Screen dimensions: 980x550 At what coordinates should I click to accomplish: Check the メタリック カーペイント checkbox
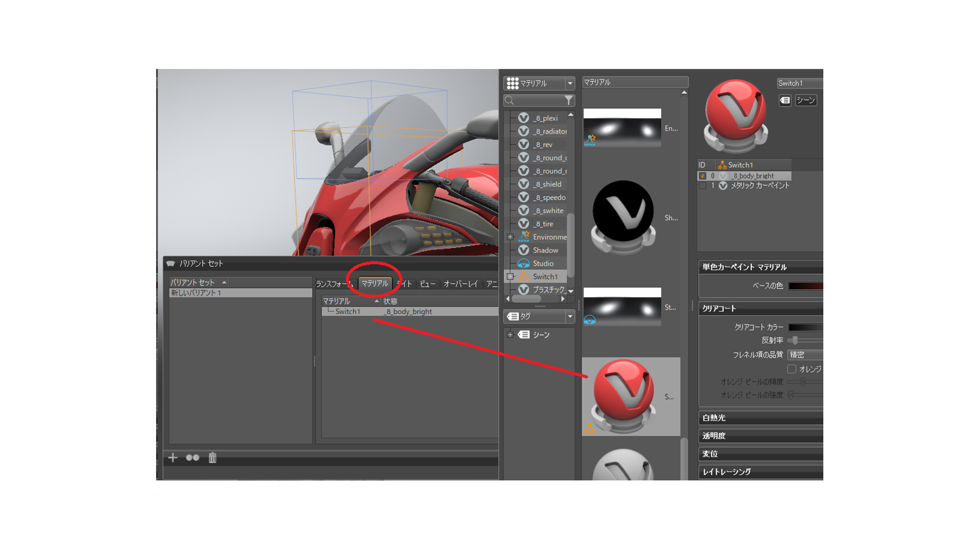[702, 186]
